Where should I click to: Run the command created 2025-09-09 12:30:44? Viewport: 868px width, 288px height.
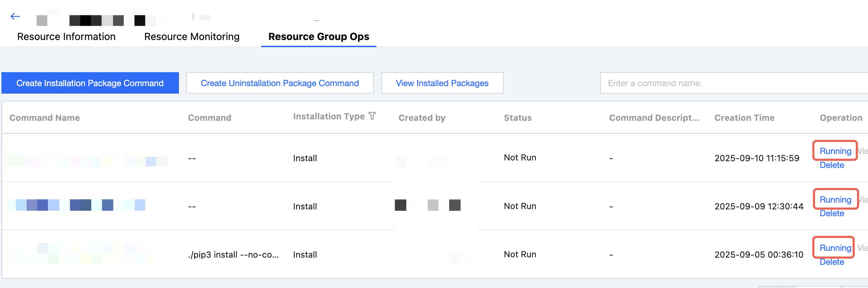[835, 199]
